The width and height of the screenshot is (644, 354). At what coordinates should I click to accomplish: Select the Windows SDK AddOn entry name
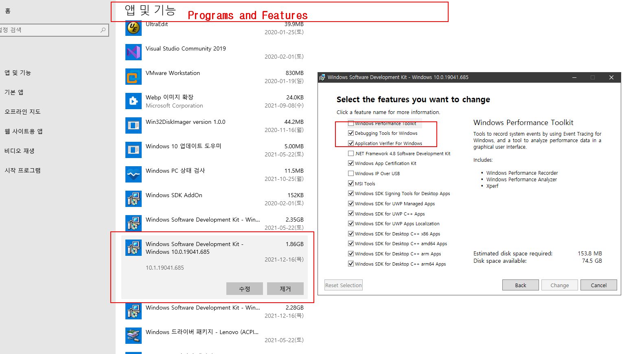[x=174, y=195]
